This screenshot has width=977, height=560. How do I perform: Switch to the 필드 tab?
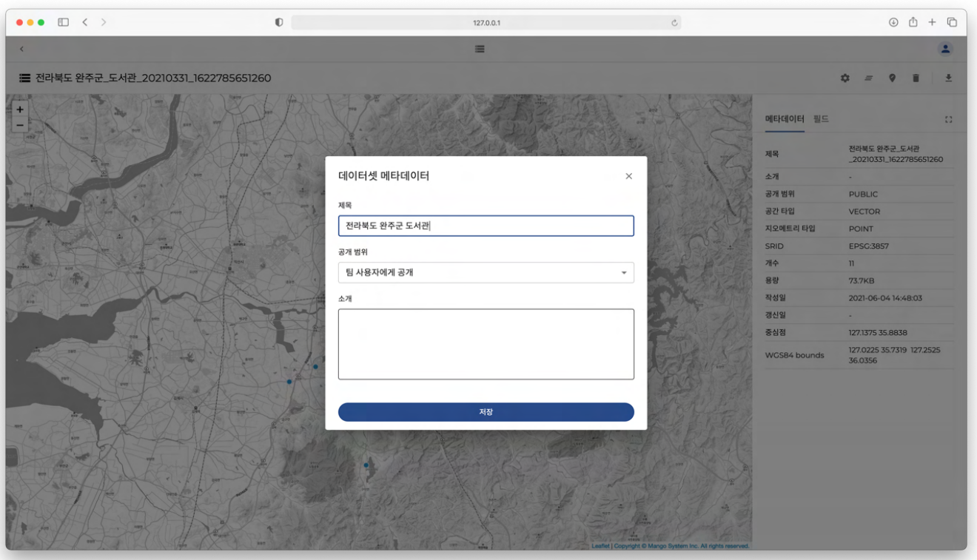821,119
